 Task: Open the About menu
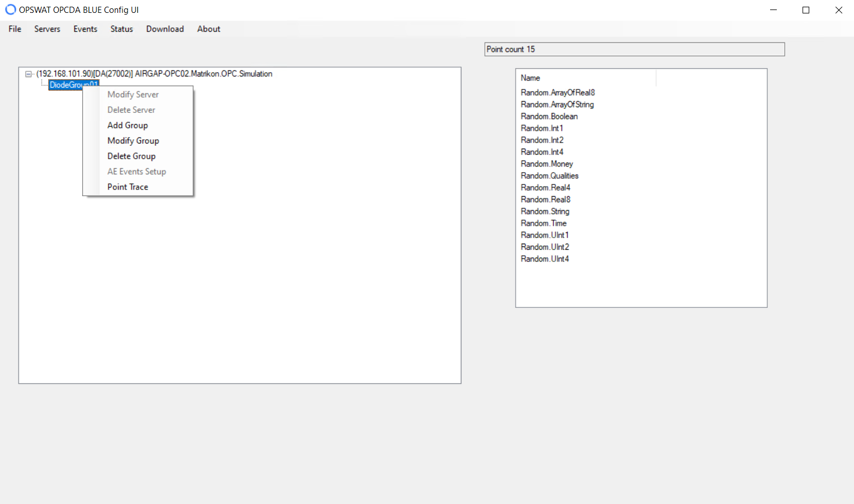pyautogui.click(x=209, y=29)
